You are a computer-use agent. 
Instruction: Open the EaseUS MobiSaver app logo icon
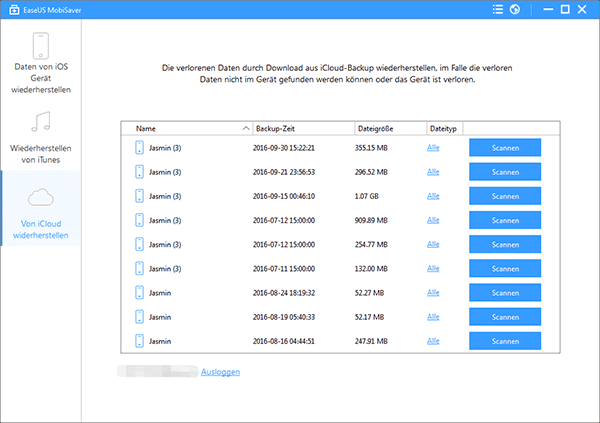tap(14, 10)
